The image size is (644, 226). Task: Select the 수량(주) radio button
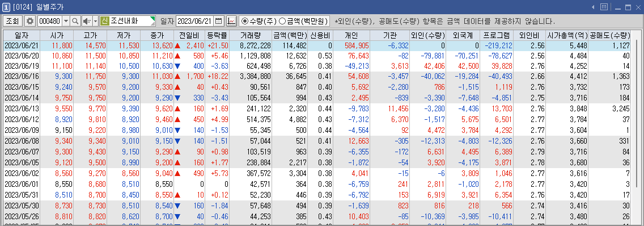245,21
